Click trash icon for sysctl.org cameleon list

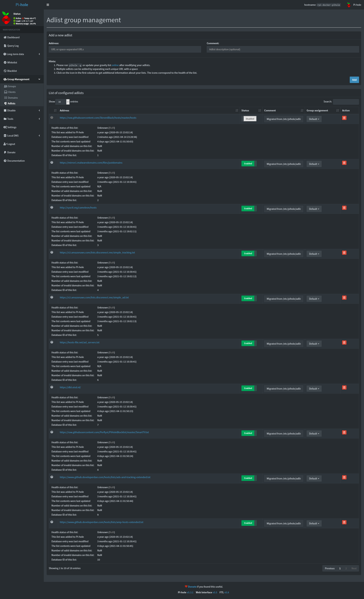(344, 208)
